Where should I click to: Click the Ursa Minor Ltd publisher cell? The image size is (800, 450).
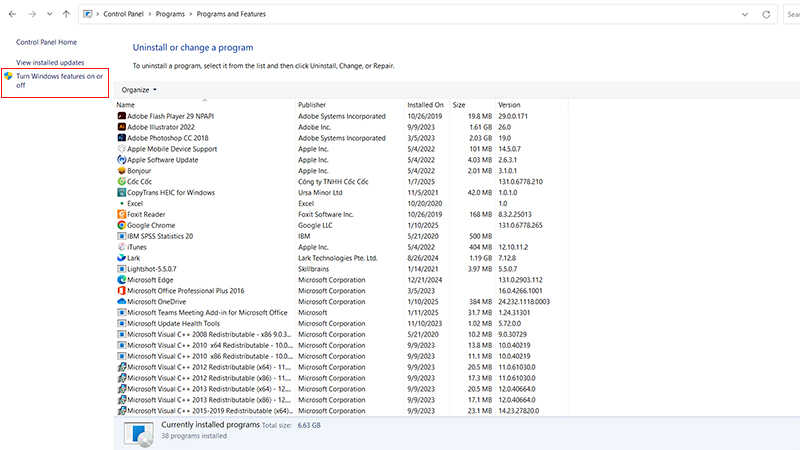[x=320, y=192]
